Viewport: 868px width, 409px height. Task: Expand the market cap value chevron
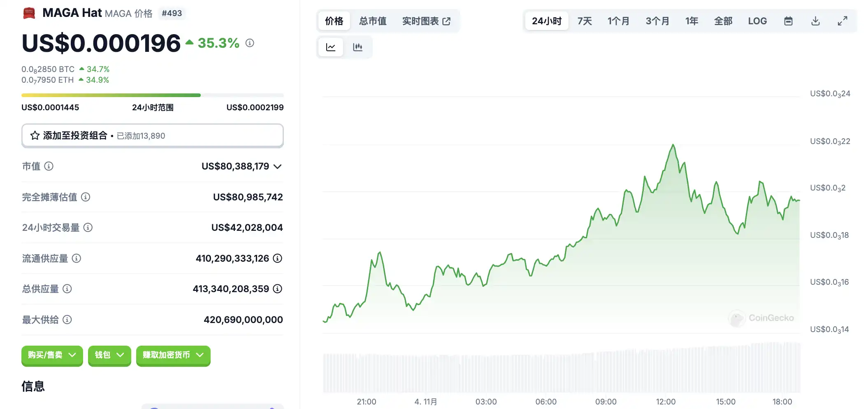coord(278,167)
